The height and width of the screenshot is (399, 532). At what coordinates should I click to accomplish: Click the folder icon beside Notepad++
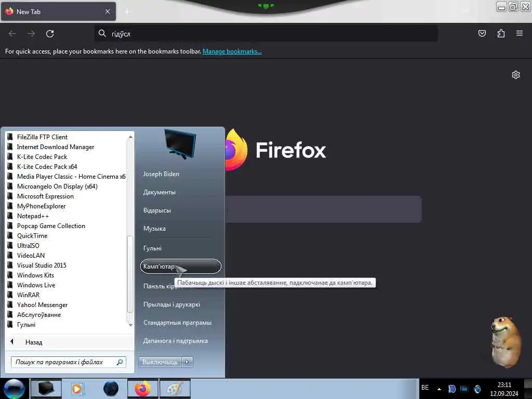pyautogui.click(x=10, y=216)
